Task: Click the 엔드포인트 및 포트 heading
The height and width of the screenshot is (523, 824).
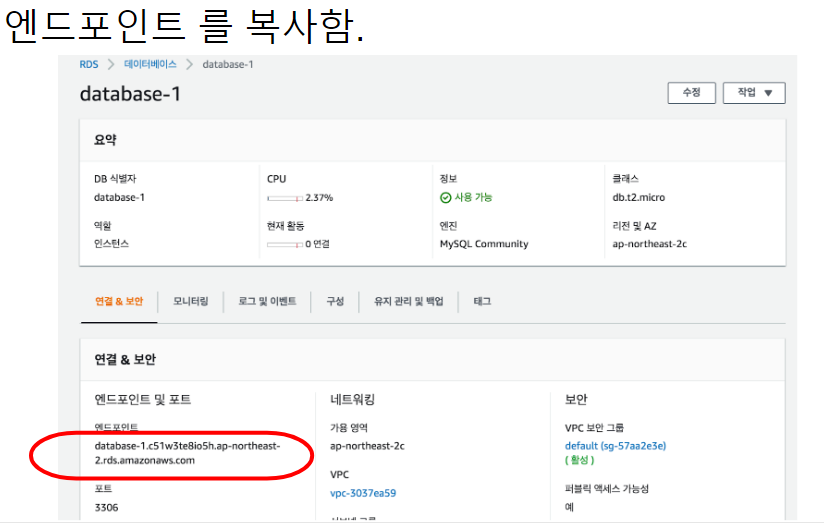Action: tap(143, 399)
